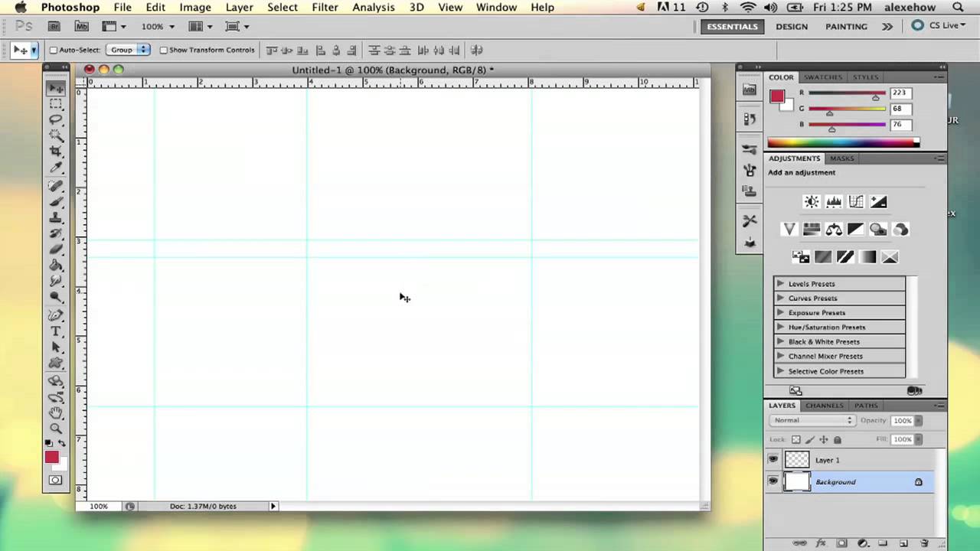Switch to the Masks tab
This screenshot has width=980, height=551.
841,158
